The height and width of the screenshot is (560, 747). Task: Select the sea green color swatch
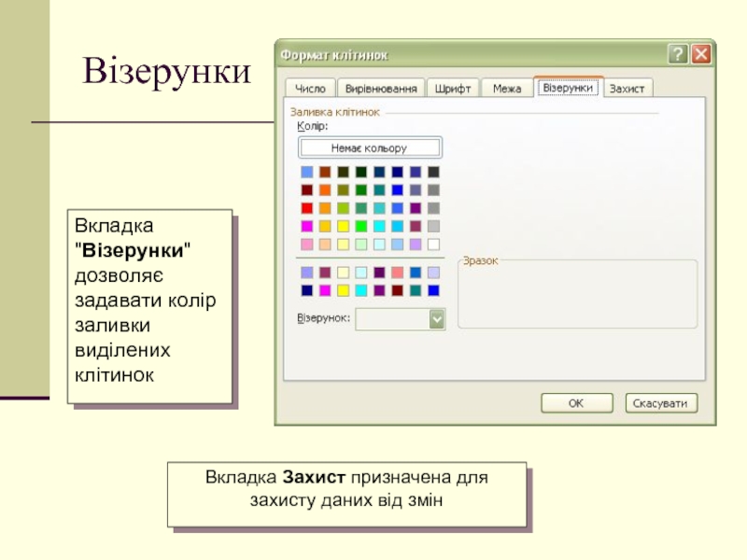point(361,208)
